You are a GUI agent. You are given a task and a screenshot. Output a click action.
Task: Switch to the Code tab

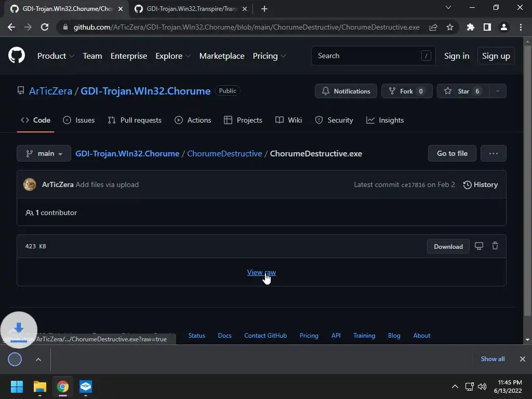(36, 120)
